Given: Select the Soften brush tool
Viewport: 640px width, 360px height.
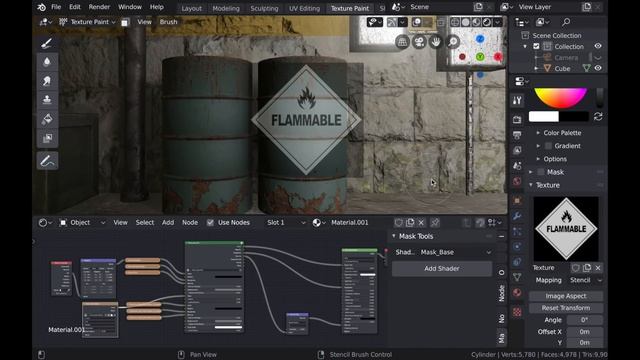Looking at the screenshot, I should 47,62.
